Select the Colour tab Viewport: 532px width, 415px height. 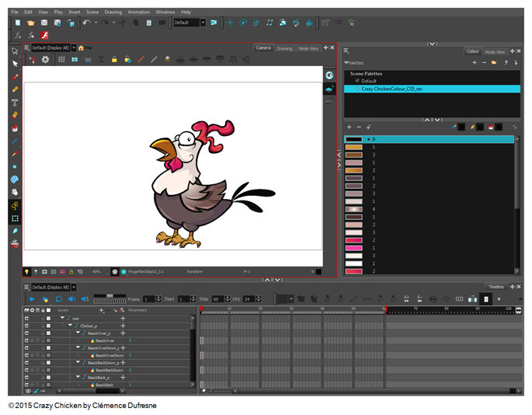click(473, 51)
